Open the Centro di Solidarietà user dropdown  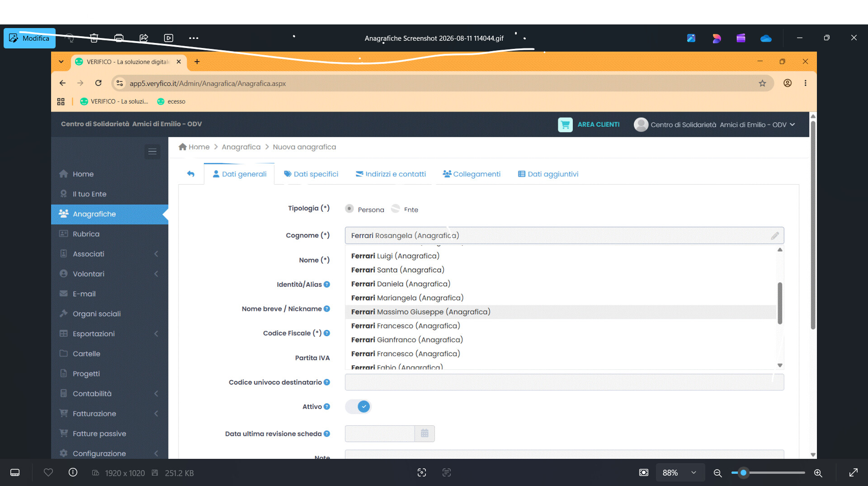pyautogui.click(x=714, y=124)
